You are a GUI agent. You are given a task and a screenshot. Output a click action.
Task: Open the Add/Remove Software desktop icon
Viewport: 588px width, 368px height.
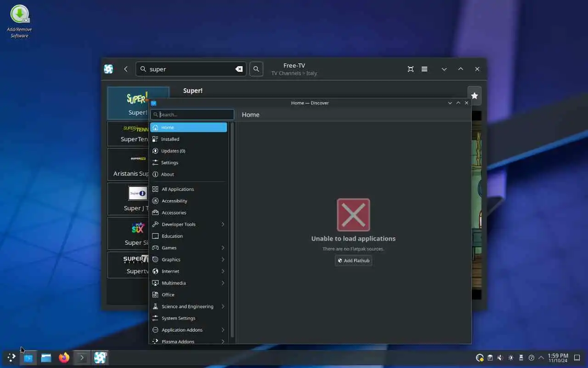pos(19,22)
